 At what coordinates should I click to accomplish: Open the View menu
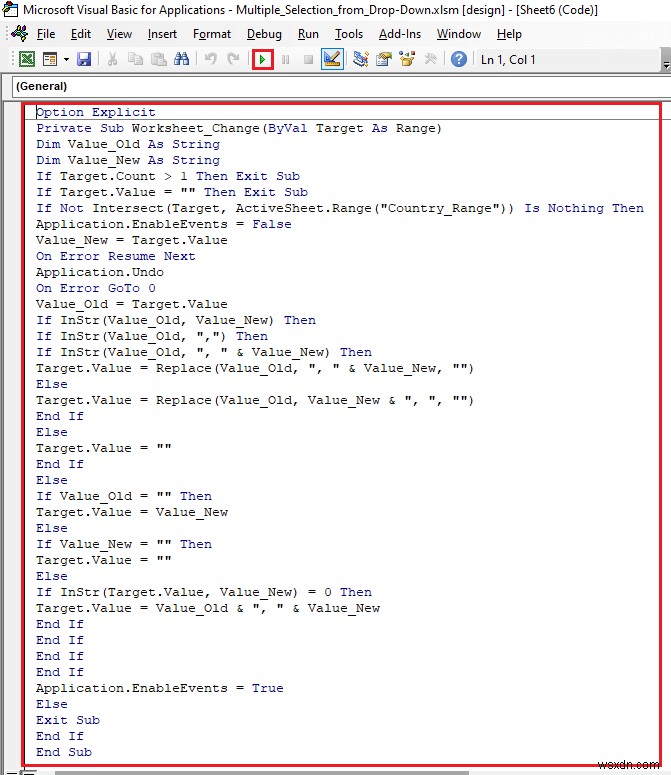click(120, 34)
